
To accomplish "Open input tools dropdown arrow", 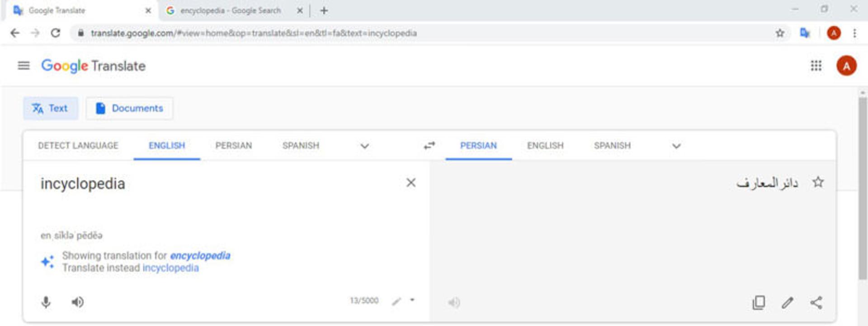I will (412, 300).
